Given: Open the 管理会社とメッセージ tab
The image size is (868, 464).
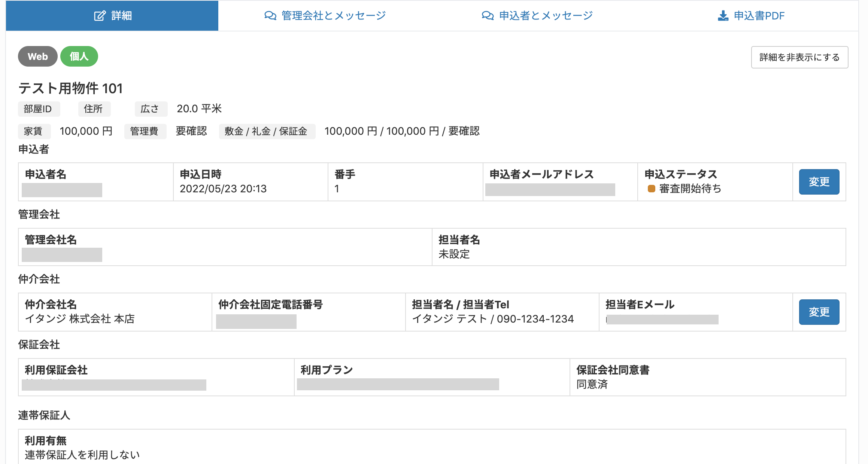Looking at the screenshot, I should (325, 16).
